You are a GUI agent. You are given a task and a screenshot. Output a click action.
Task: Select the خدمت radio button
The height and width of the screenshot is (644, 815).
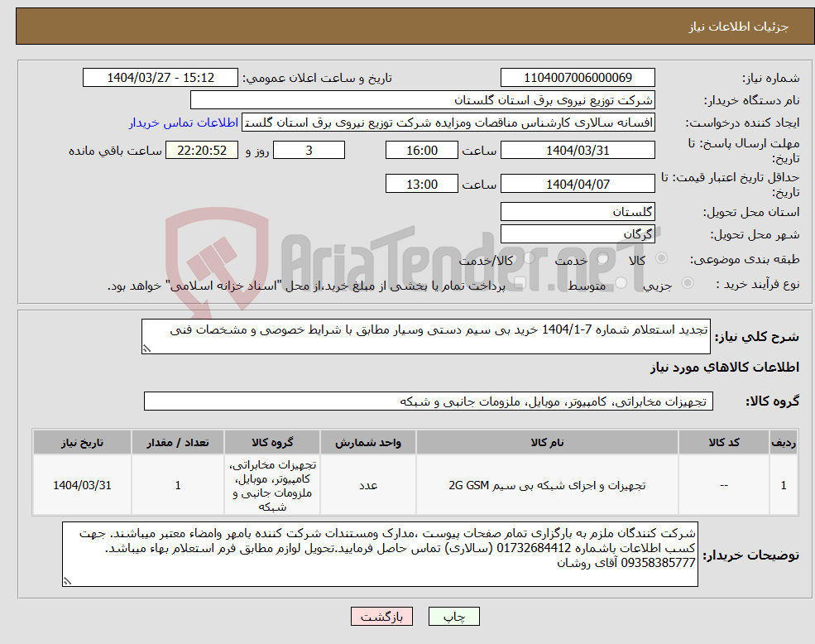[603, 258]
